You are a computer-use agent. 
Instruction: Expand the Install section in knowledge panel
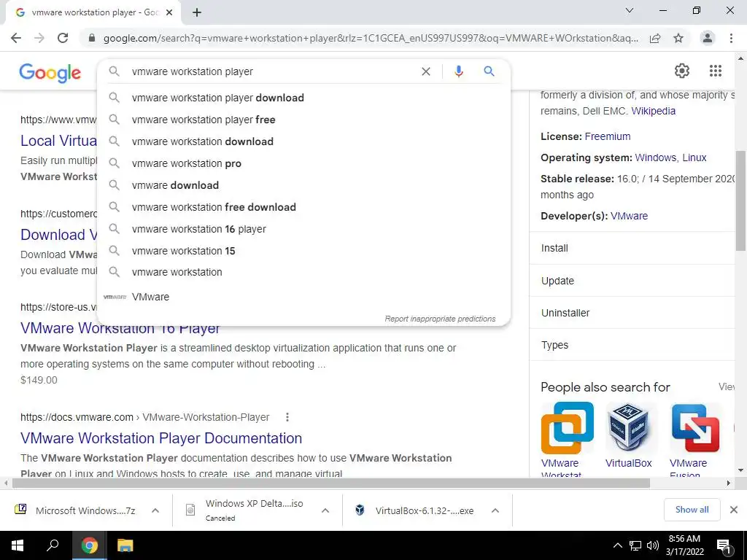(632, 248)
